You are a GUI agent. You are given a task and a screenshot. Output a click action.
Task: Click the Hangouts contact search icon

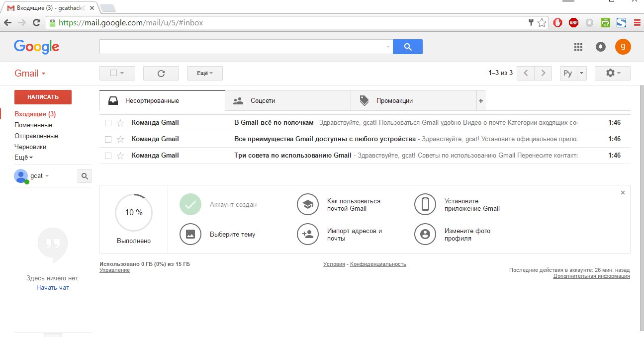click(85, 176)
